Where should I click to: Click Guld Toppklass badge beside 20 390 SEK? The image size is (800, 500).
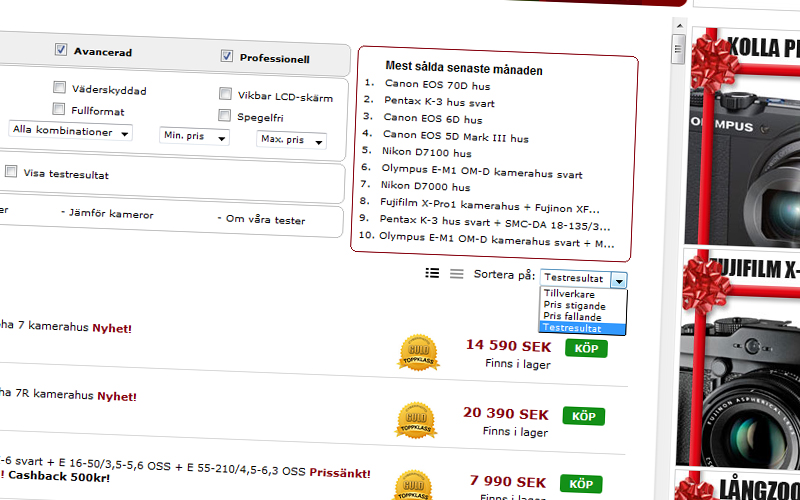416,420
